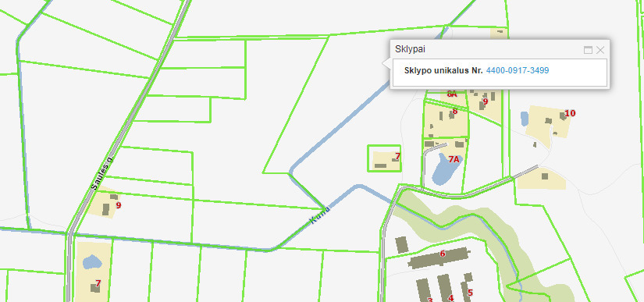
Task: Select house number 10 marker
Action: click(570, 113)
